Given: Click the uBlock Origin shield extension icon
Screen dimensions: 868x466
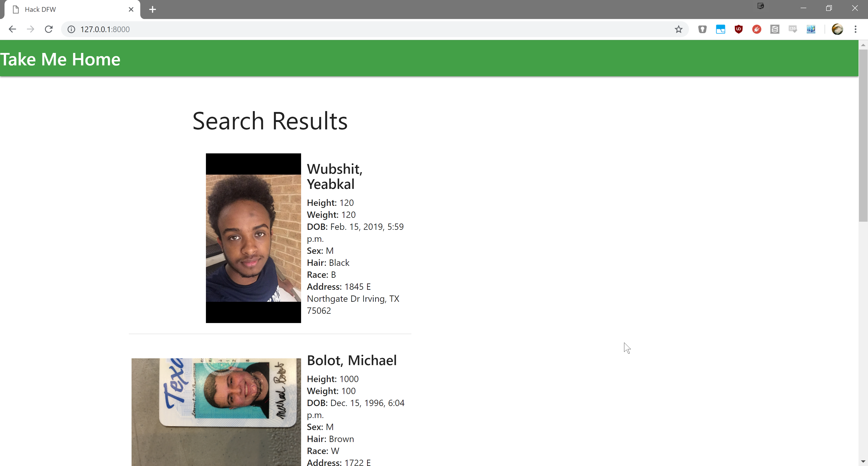Looking at the screenshot, I should click(x=738, y=29).
